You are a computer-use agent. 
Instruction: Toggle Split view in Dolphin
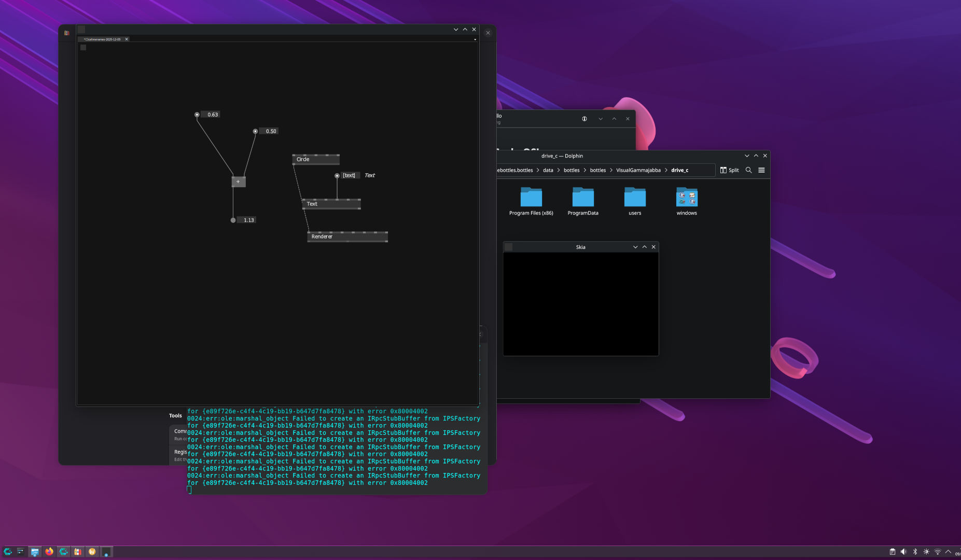729,170
